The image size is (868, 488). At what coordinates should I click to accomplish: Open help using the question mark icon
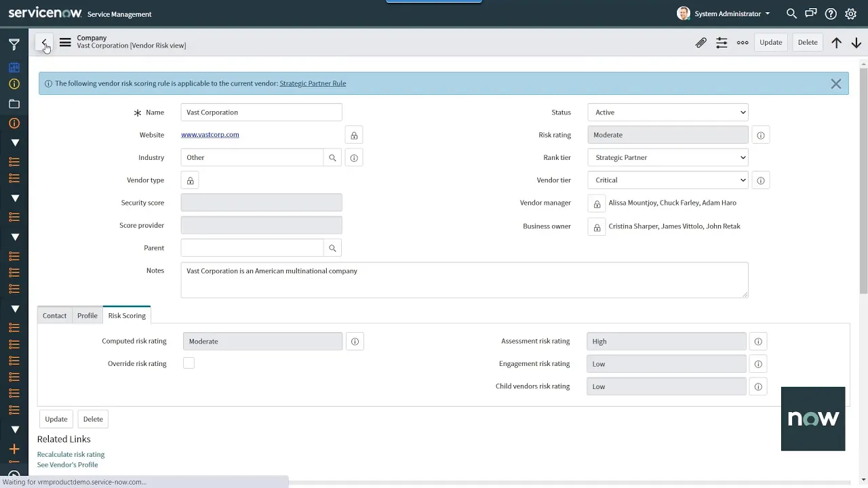pos(831,14)
